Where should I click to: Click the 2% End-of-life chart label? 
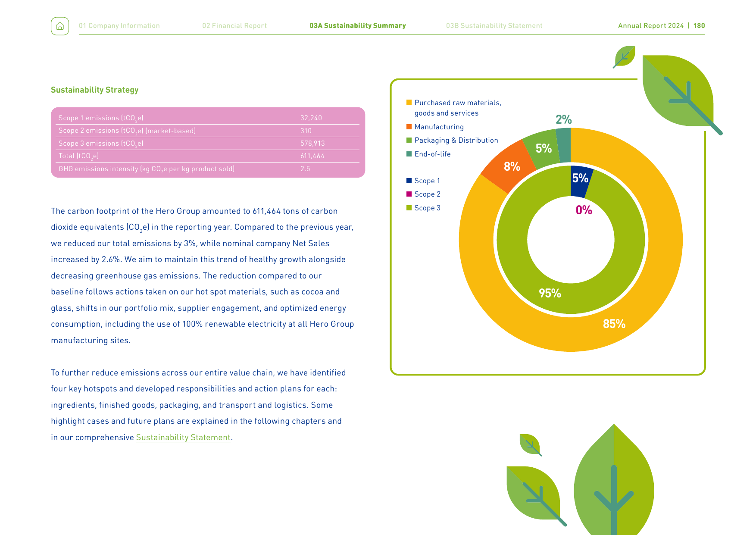point(563,119)
